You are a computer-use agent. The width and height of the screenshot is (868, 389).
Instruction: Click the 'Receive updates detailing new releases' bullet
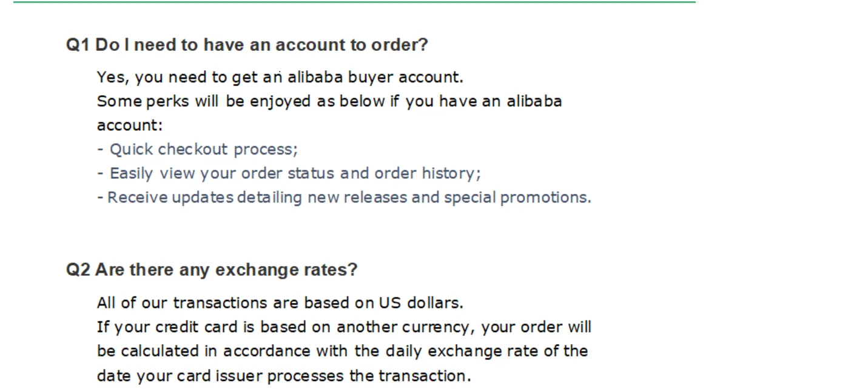pyautogui.click(x=343, y=198)
